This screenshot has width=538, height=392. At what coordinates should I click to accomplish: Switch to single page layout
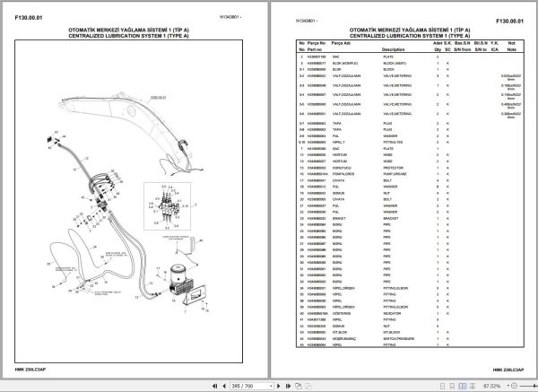(443, 386)
